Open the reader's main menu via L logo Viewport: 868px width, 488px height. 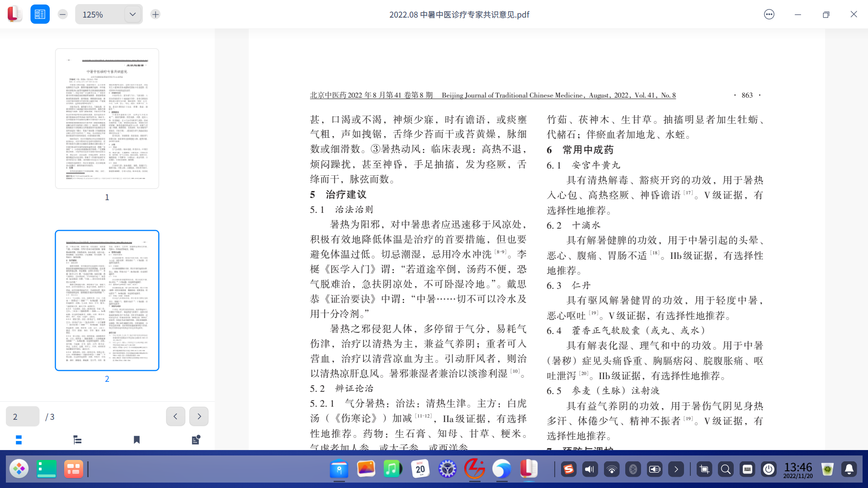click(x=13, y=14)
